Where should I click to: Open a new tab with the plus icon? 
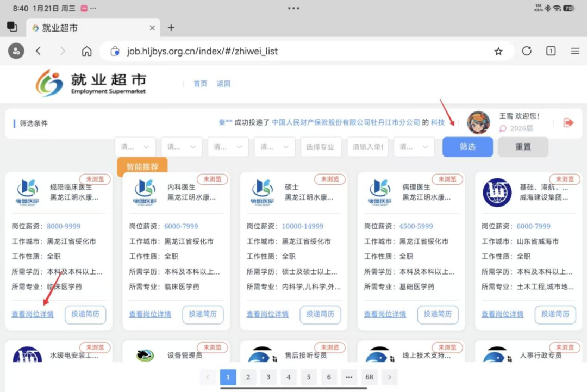pos(171,28)
